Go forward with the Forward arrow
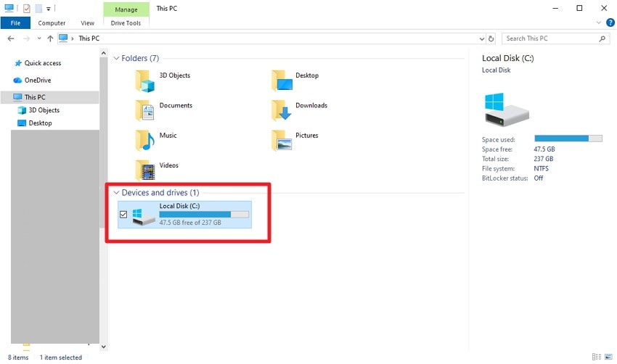Image resolution: width=617 pixels, height=364 pixels. (26, 38)
